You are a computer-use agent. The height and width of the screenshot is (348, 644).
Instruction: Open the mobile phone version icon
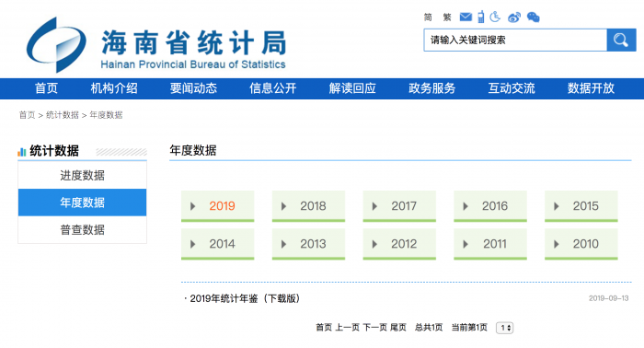click(x=481, y=17)
